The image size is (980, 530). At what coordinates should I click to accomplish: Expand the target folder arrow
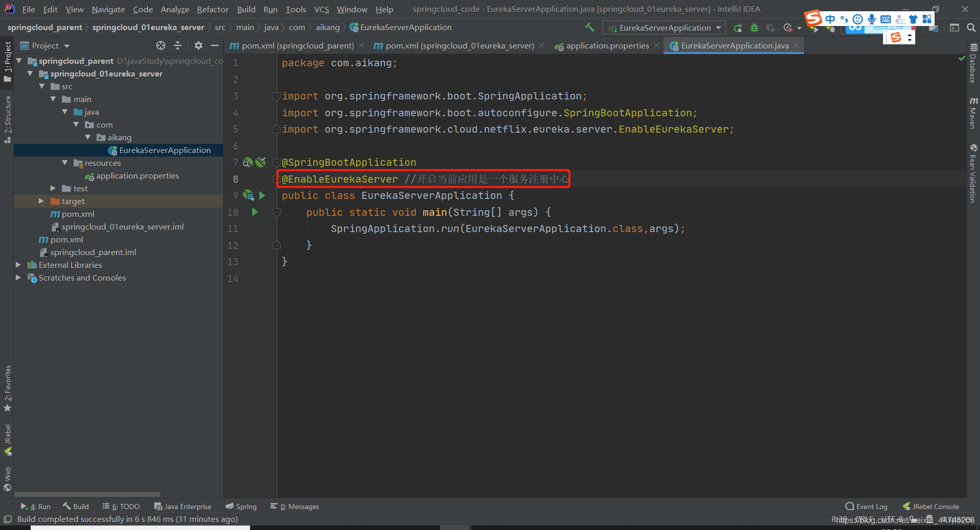coord(41,201)
